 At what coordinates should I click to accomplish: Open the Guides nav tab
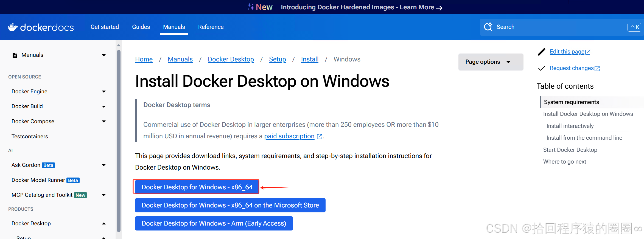tap(141, 27)
